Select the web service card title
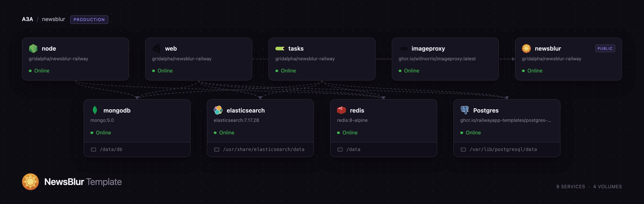The width and height of the screenshot is (644, 204). 171,49
